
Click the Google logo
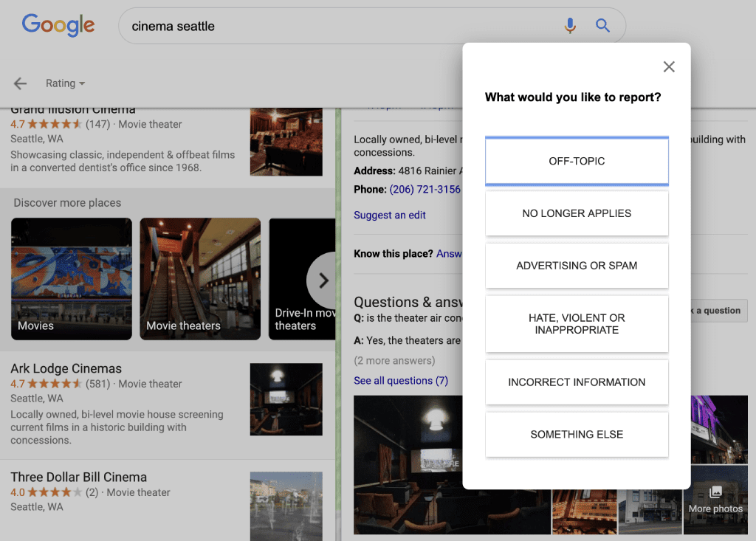tap(58, 25)
